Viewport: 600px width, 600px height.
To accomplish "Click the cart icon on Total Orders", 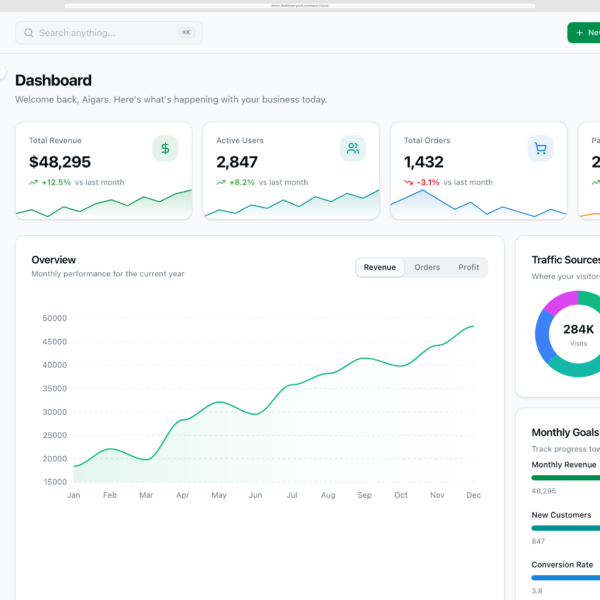I will [x=540, y=148].
